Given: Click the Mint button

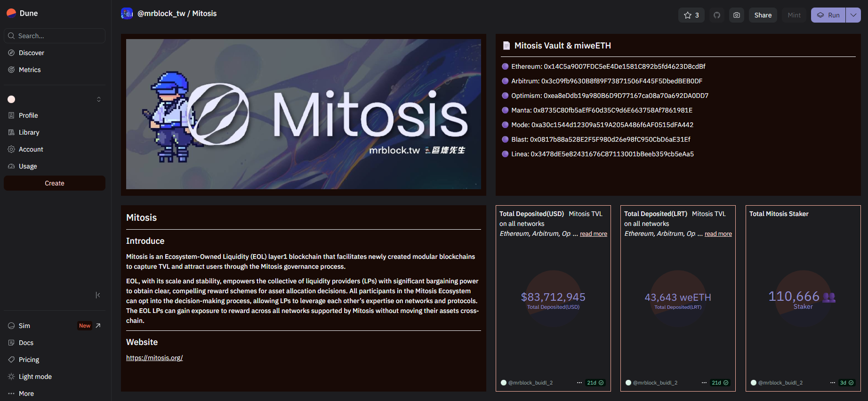Looking at the screenshot, I should coord(794,15).
